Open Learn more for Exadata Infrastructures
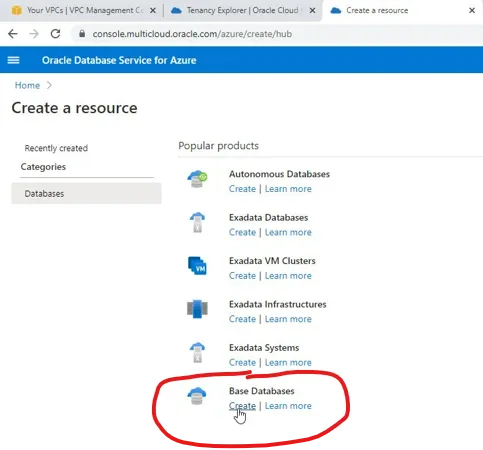Image resolution: width=483 pixels, height=450 pixels. [288, 319]
